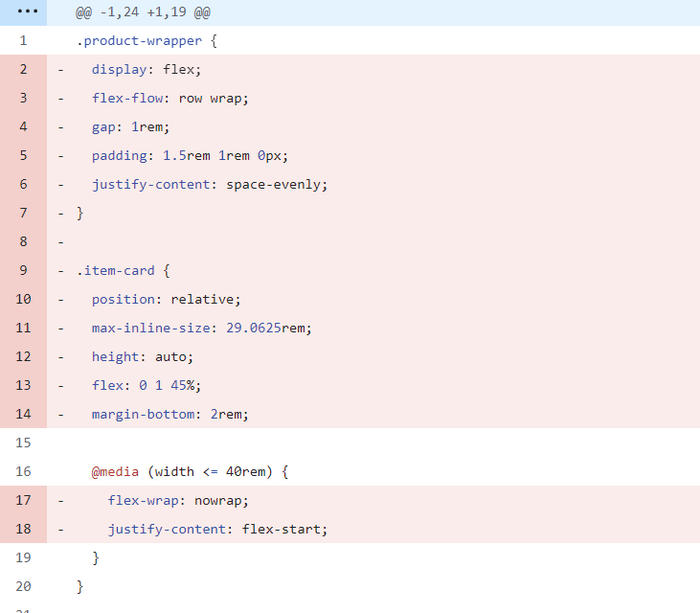Click the @media keyword
Screen dimensions: 700x613
pyautogui.click(x=115, y=472)
